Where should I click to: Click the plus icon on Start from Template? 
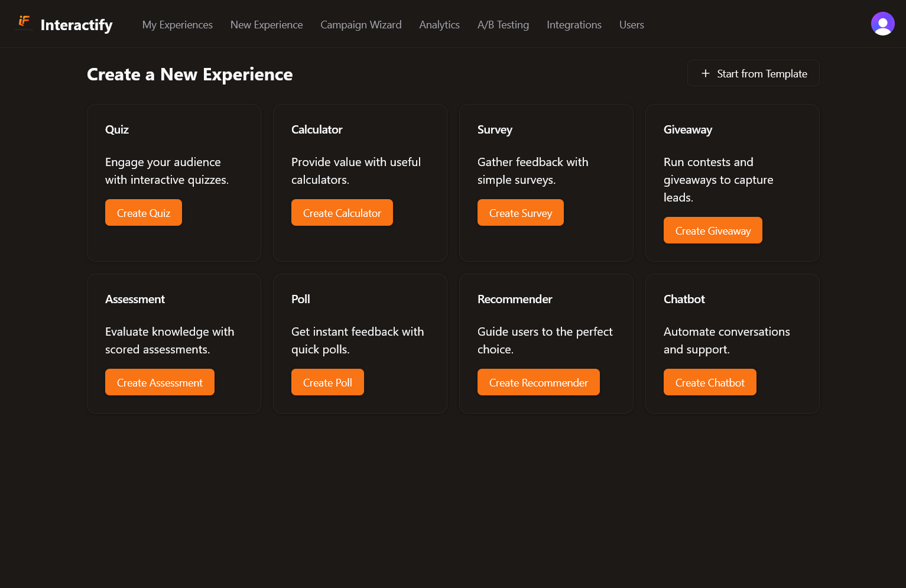click(704, 73)
